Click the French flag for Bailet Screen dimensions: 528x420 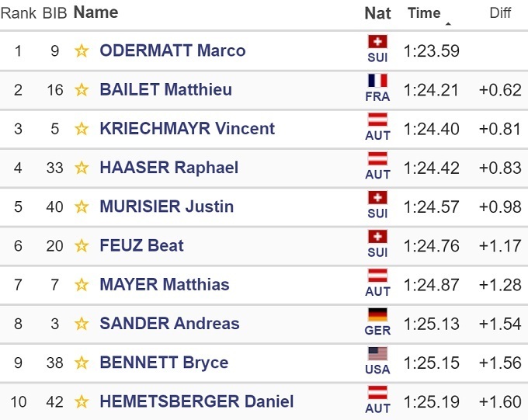pyautogui.click(x=377, y=82)
